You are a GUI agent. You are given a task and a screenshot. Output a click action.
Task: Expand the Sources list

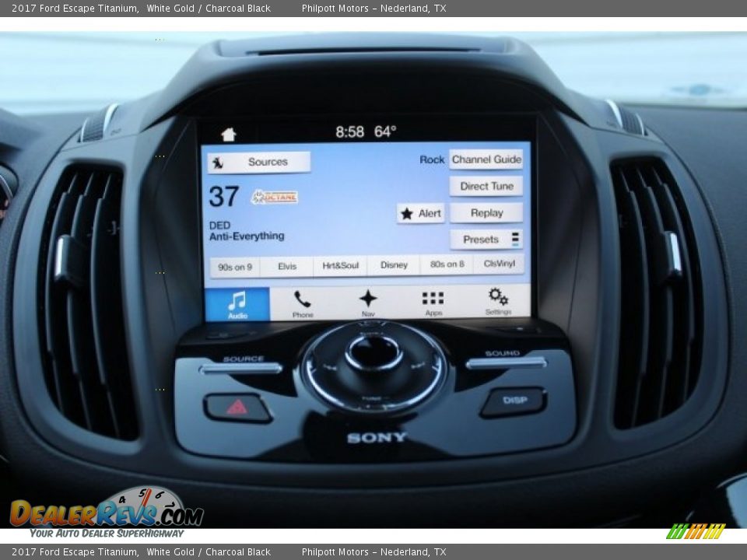click(x=259, y=163)
